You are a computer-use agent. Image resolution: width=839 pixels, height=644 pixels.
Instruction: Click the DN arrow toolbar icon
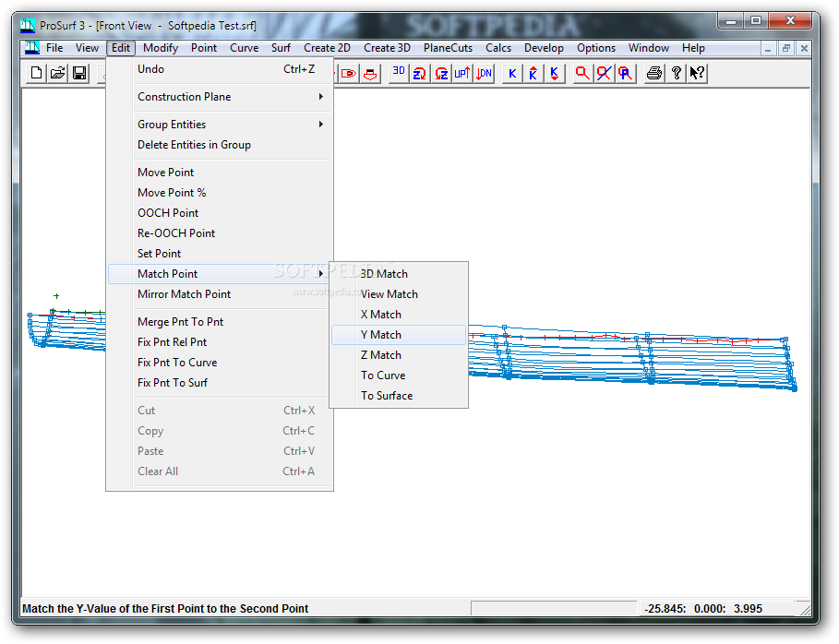coord(484,73)
